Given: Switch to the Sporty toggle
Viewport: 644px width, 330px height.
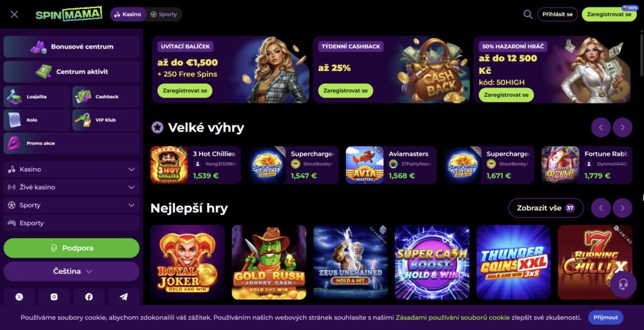Looking at the screenshot, I should tap(164, 14).
